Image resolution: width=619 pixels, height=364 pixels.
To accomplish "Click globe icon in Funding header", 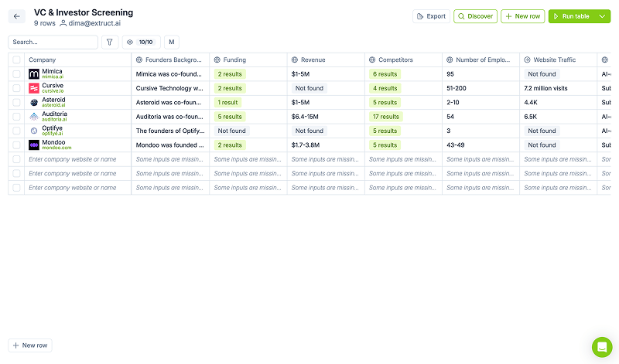I will (217, 60).
